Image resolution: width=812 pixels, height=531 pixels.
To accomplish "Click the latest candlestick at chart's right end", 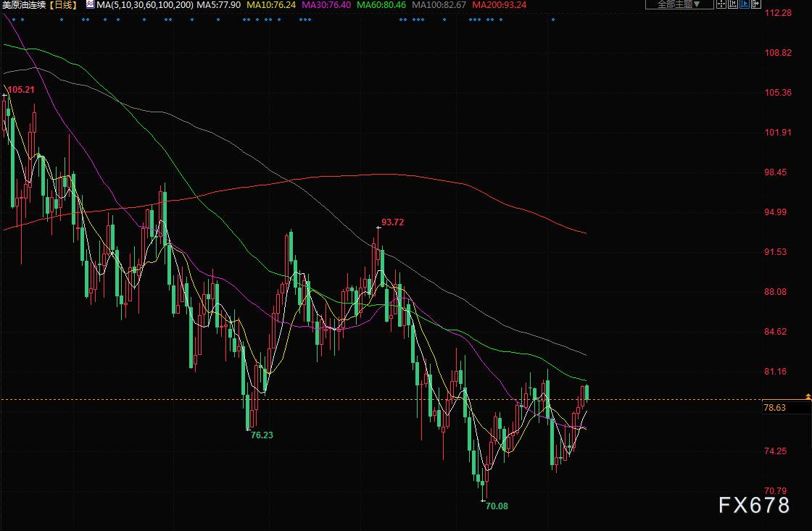I will click(587, 393).
